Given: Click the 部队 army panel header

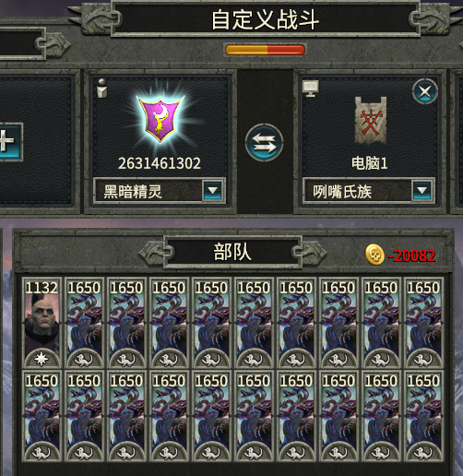Looking at the screenshot, I should click(232, 252).
